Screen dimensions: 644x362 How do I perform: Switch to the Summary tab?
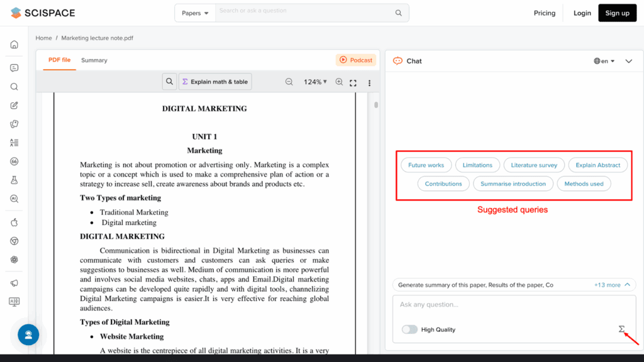point(94,60)
